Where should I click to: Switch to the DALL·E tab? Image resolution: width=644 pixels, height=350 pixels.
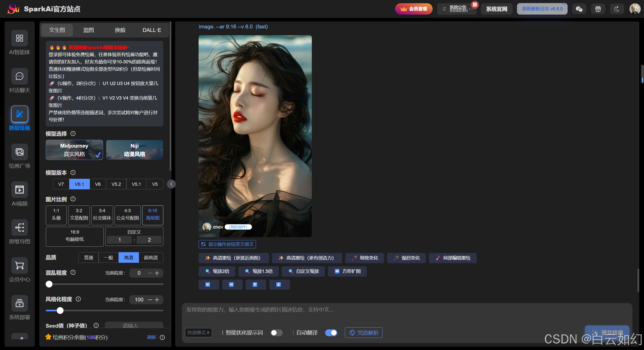click(151, 30)
